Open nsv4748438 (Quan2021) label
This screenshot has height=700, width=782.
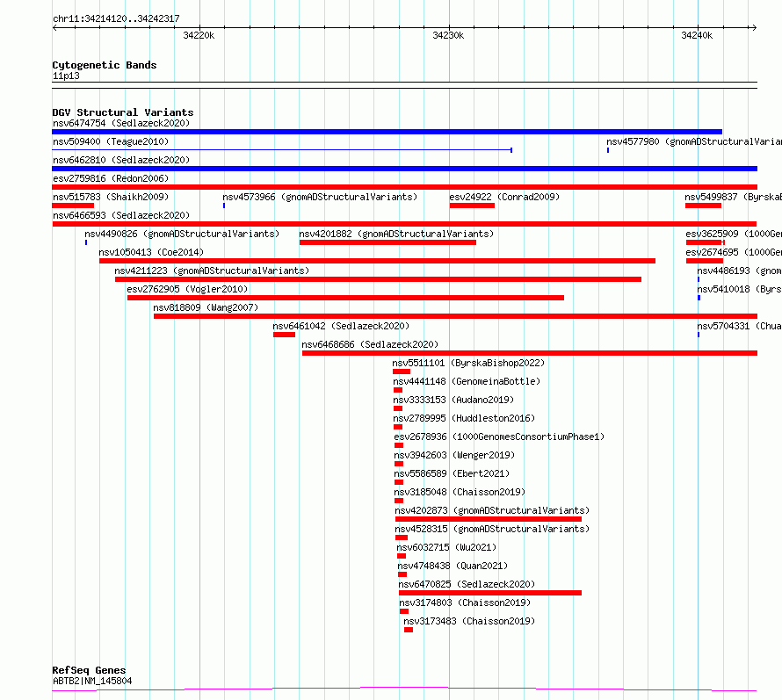[453, 566]
